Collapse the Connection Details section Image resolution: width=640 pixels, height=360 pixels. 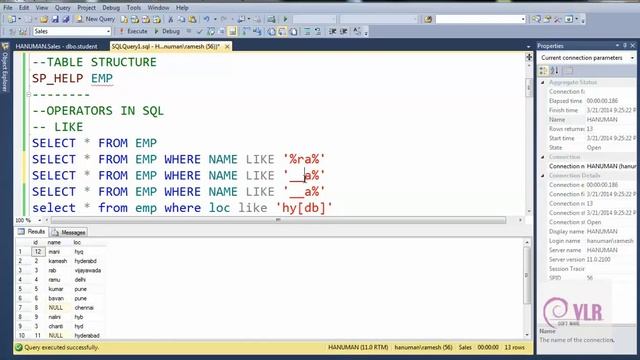click(543, 176)
